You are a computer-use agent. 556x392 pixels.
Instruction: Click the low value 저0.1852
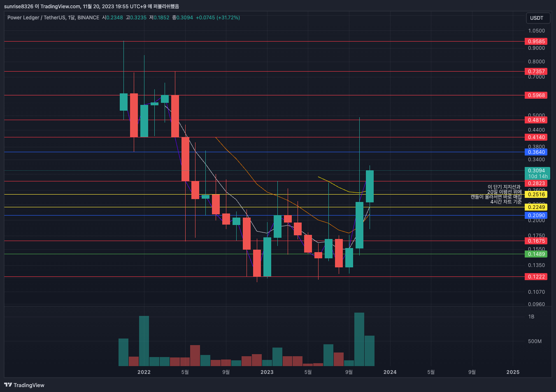(x=159, y=18)
